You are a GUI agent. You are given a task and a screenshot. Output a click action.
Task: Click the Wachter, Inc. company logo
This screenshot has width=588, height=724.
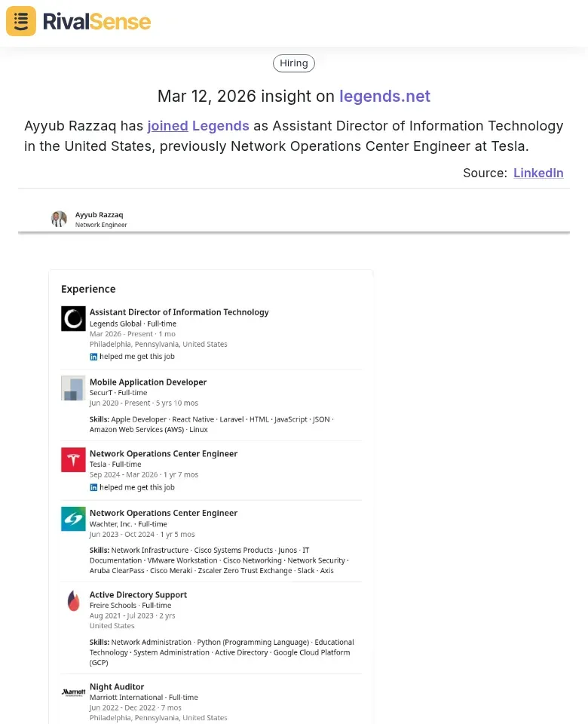(73, 519)
